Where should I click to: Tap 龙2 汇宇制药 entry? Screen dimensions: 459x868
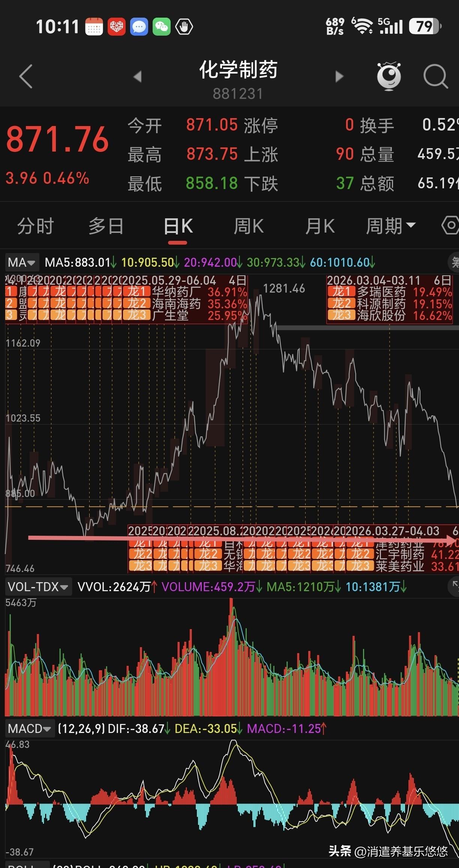[403, 554]
